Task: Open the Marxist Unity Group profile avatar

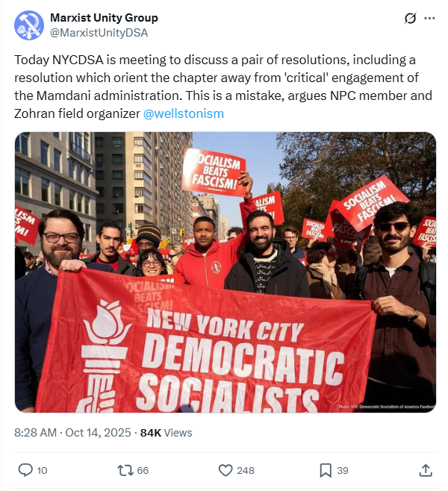Action: click(29, 25)
